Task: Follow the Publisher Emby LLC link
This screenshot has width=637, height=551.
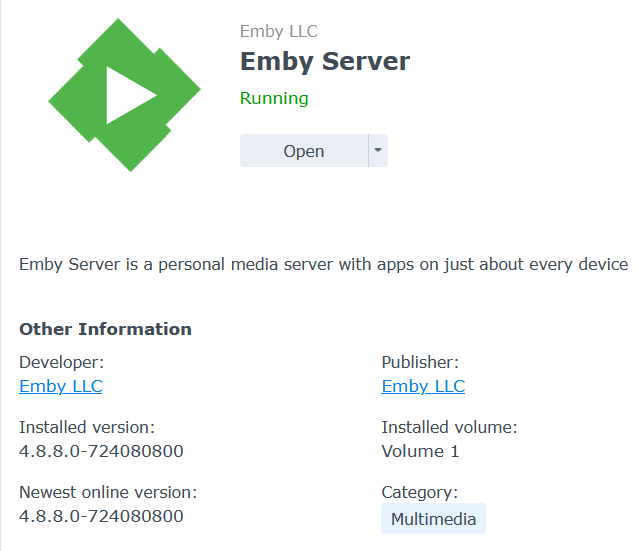Action: click(423, 386)
